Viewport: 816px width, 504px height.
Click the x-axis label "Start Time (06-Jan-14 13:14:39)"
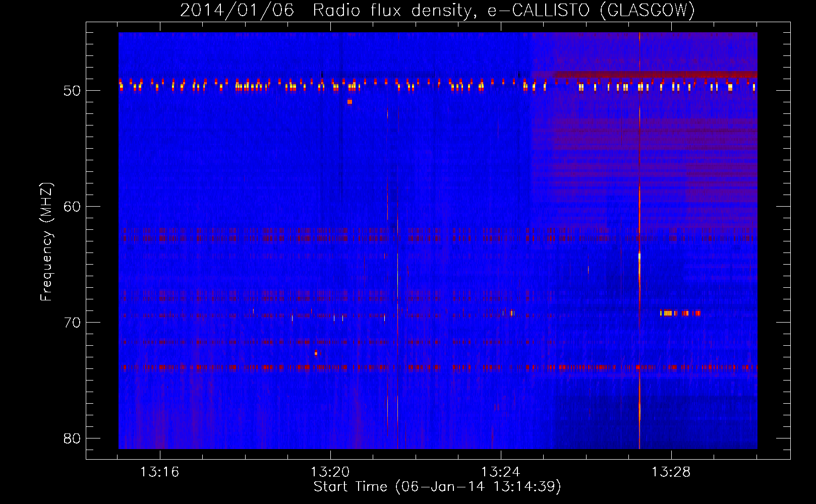(437, 487)
